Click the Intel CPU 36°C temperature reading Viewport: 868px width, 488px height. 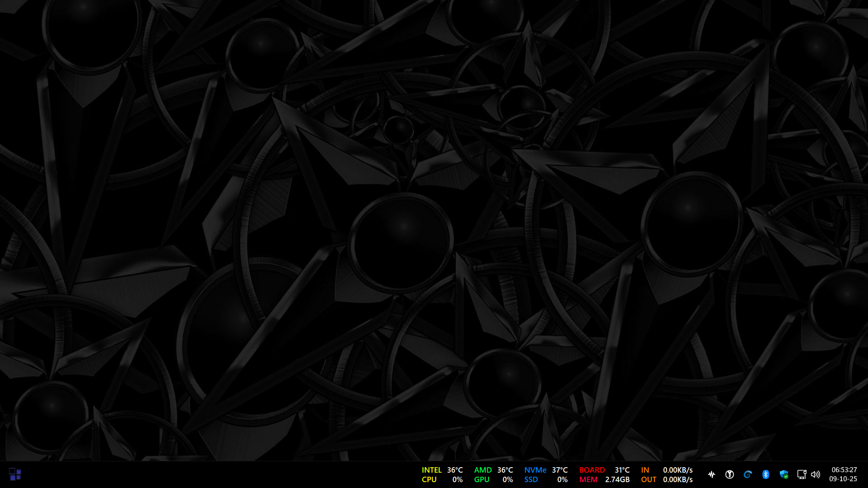[455, 470]
